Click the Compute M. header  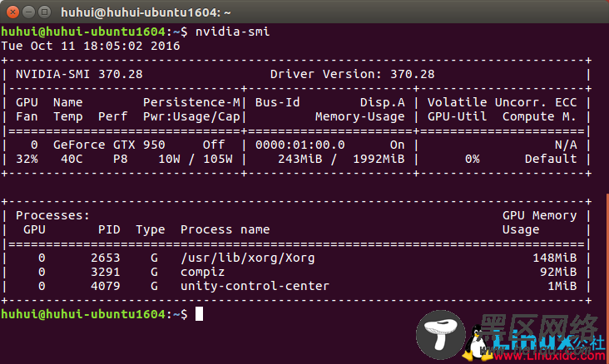[539, 116]
